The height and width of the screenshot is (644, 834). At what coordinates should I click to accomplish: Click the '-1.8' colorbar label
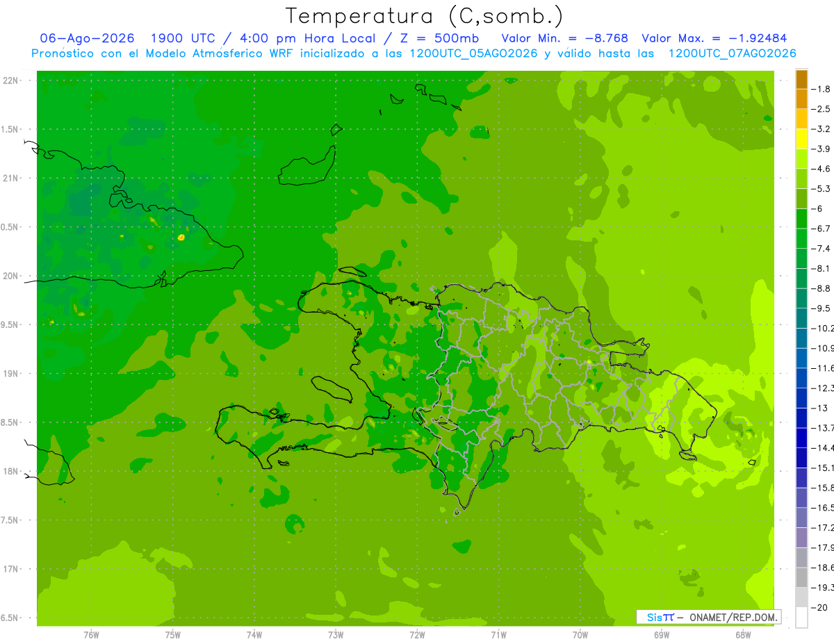coord(822,89)
